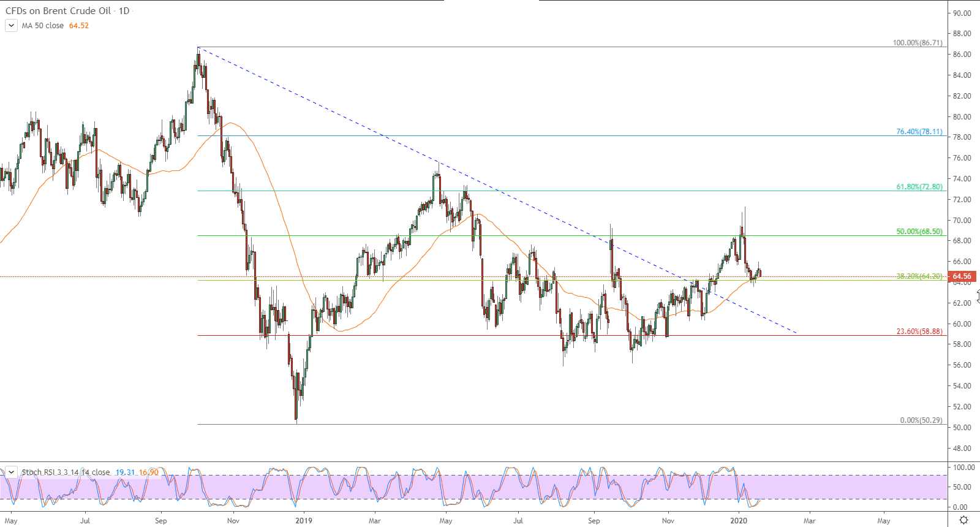Click the MA 50 close indicator label
Viewport: 980px width, 527px height.
(43, 26)
